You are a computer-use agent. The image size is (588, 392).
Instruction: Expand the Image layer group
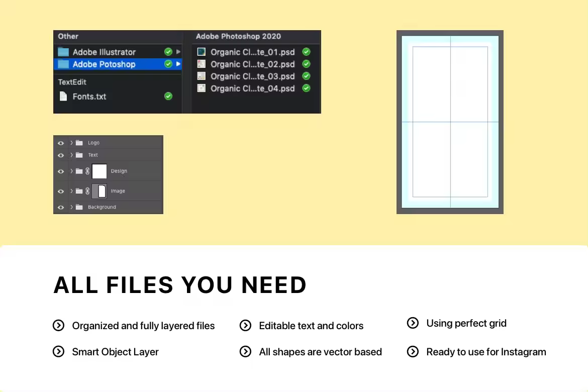point(71,191)
